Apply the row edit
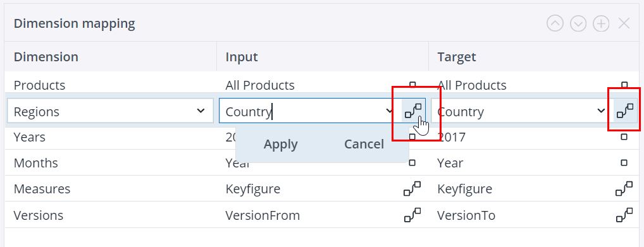The image size is (644, 247). coord(280,145)
